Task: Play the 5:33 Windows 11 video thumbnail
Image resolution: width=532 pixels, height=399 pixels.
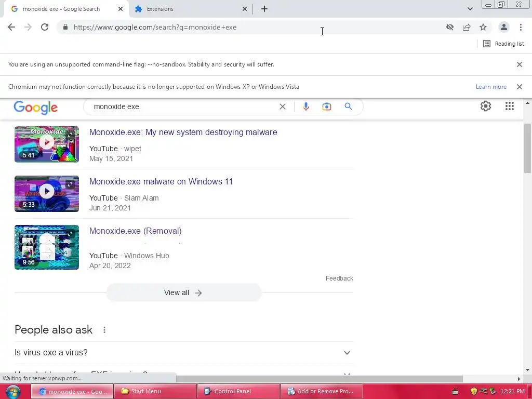Action: (46, 194)
